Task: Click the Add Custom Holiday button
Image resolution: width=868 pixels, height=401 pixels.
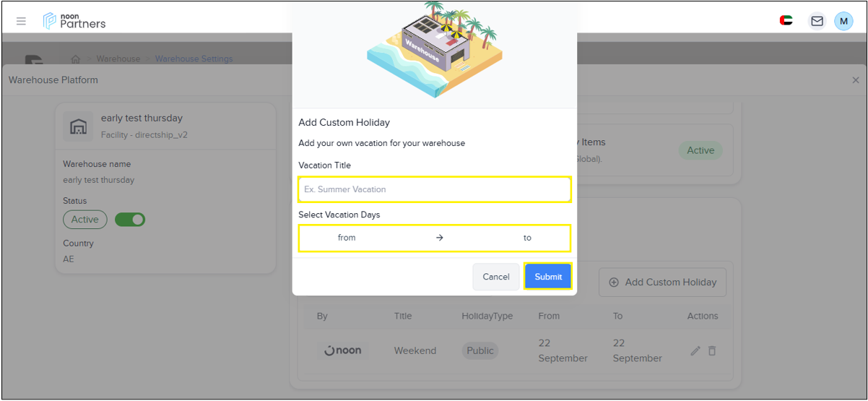Action: (x=662, y=283)
